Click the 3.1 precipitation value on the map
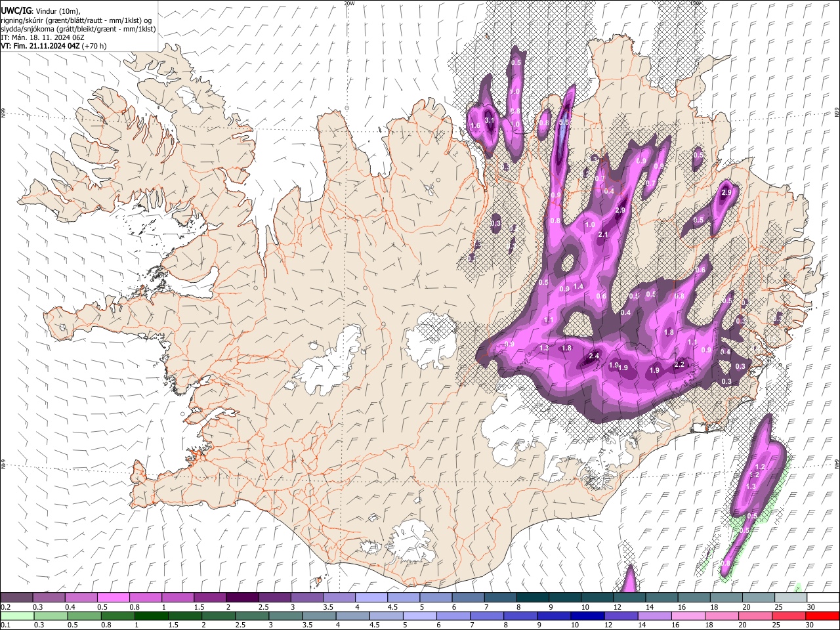 (x=489, y=120)
